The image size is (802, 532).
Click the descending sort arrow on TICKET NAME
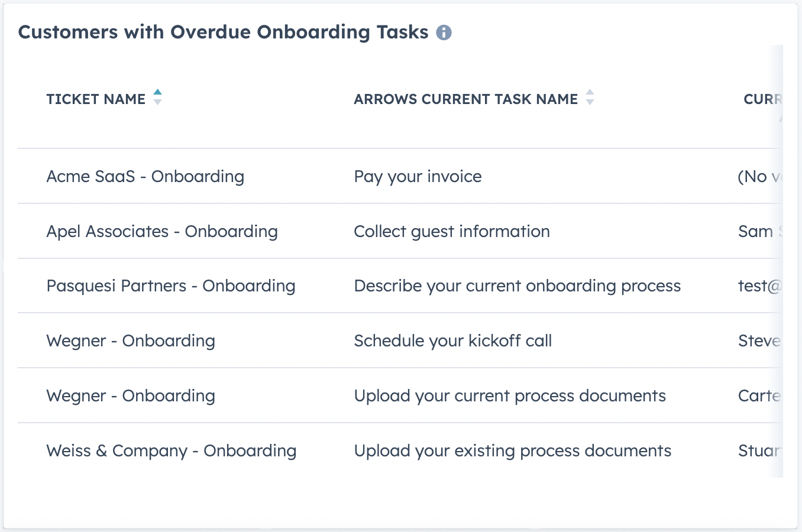[157, 103]
